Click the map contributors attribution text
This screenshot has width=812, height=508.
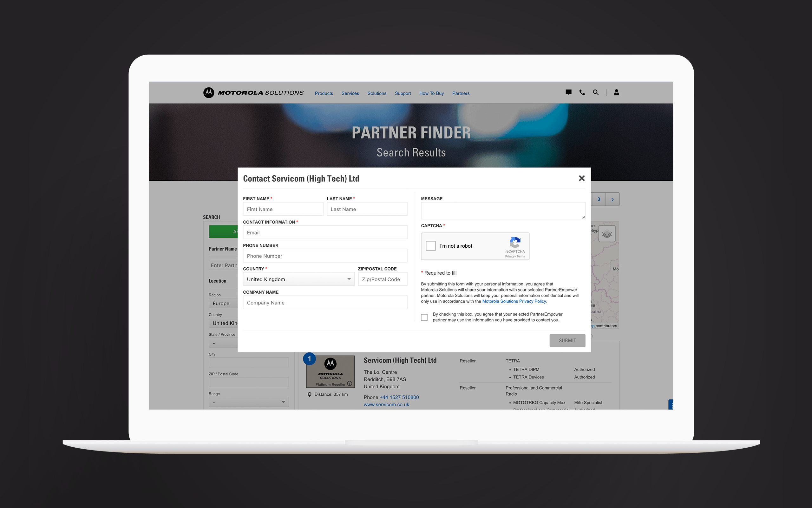point(606,326)
